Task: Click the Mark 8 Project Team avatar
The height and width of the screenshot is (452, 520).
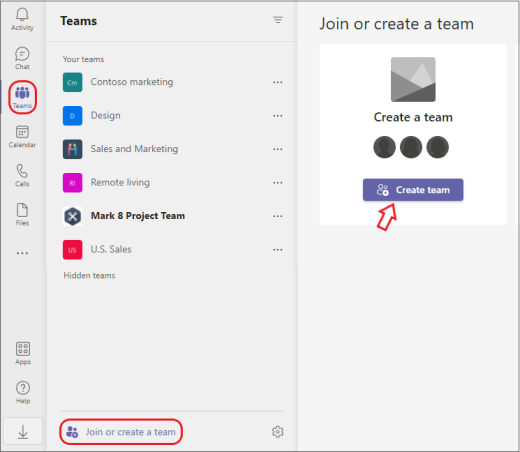Action: 72,216
